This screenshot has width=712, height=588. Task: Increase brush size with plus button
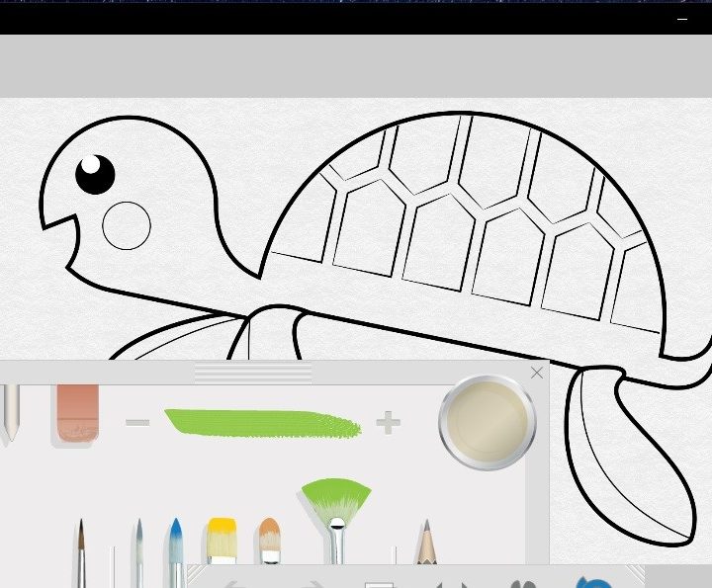click(x=389, y=423)
